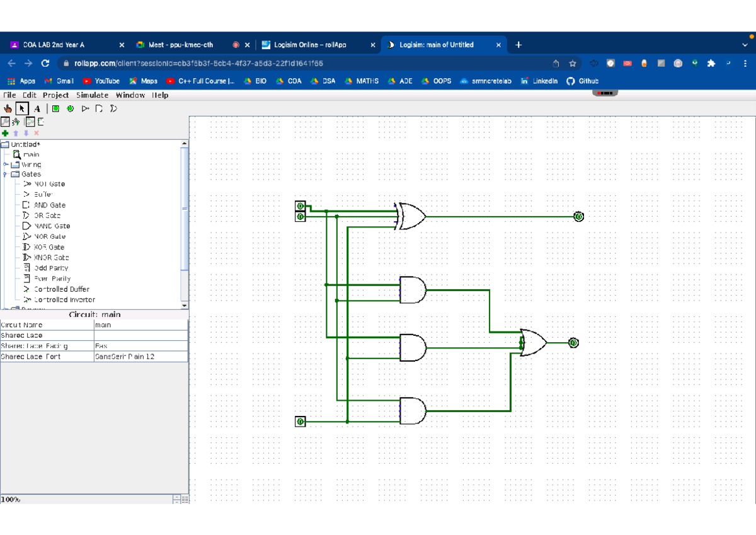Toggle the second input pin on canvas

[x=300, y=215]
